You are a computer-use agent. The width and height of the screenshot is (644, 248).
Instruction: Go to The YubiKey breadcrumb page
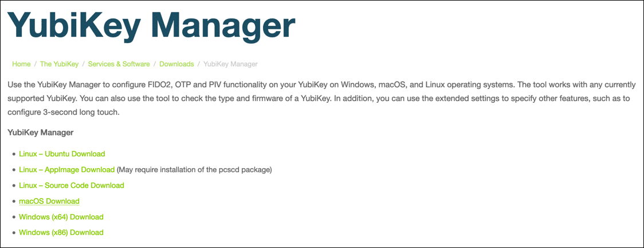(59, 64)
